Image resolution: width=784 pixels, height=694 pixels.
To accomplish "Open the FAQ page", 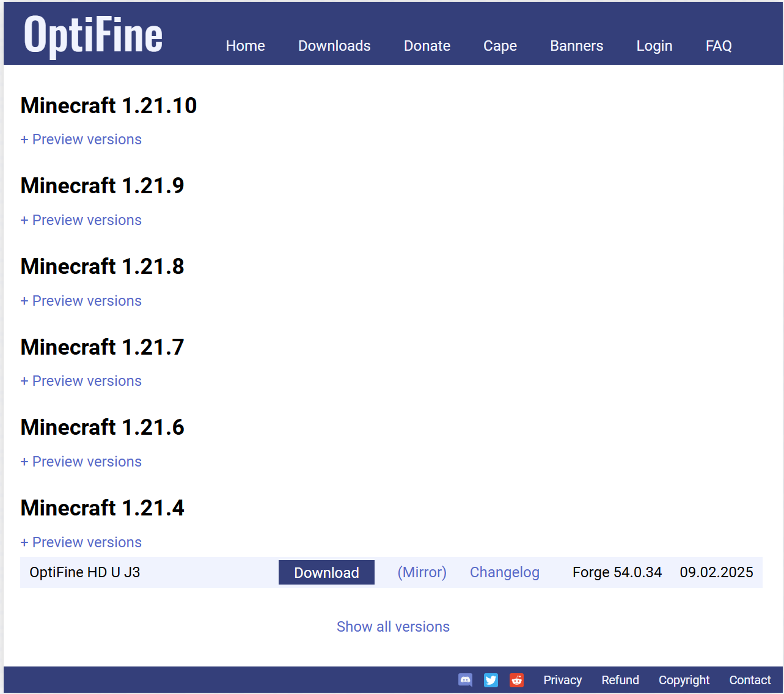I will click(x=719, y=46).
